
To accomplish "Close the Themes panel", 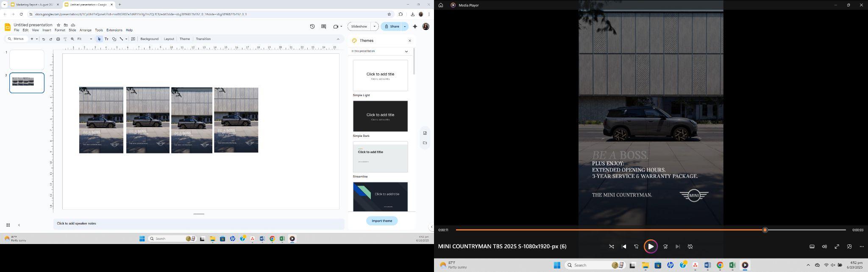I will pyautogui.click(x=410, y=41).
